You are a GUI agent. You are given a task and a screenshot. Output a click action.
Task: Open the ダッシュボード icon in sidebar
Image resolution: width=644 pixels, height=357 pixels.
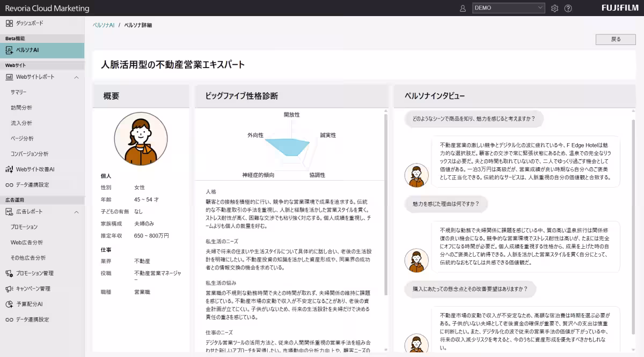tap(9, 23)
